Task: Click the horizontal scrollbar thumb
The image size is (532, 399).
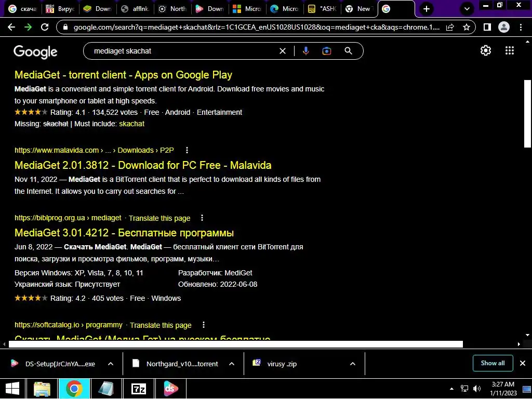Action: pyautogui.click(x=236, y=344)
